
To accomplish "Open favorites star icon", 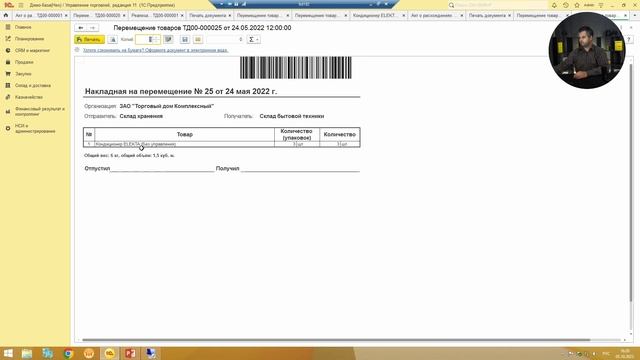I will (577, 5).
